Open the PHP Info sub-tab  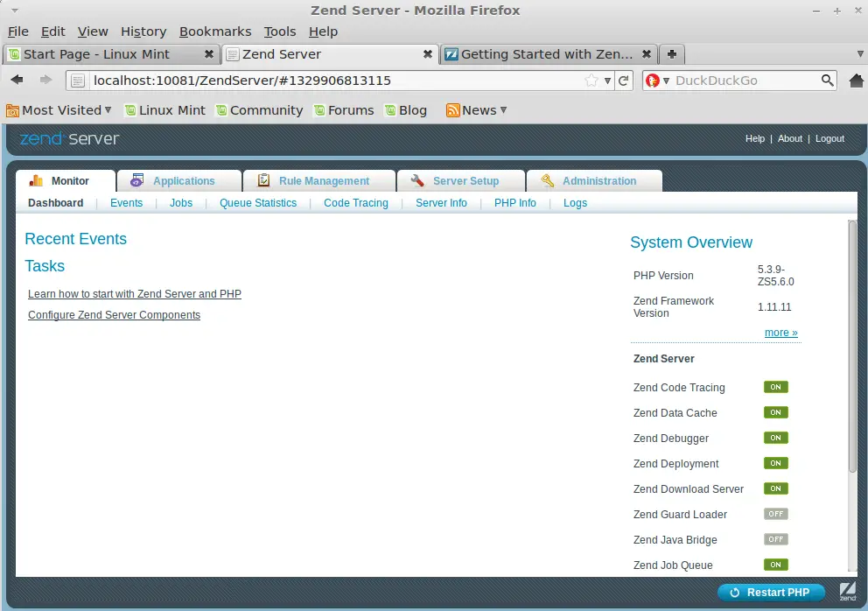point(514,203)
